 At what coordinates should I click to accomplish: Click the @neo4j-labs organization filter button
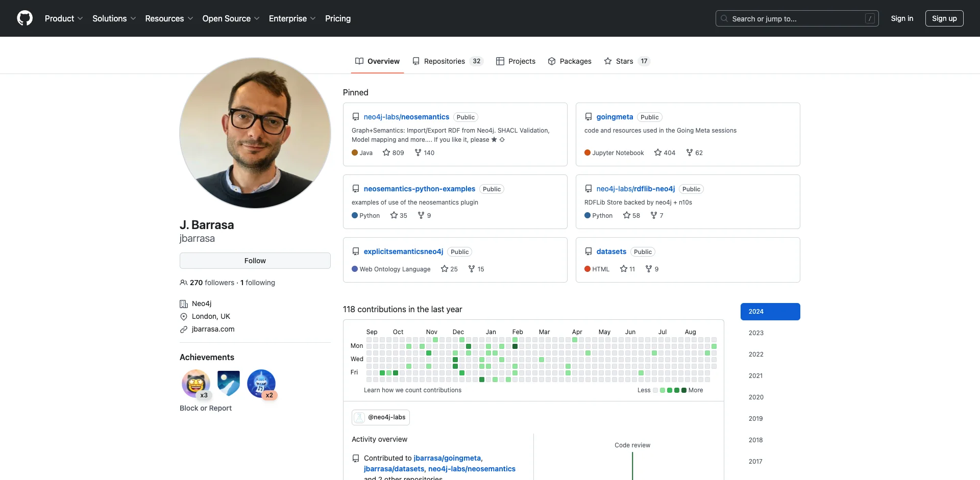click(x=381, y=417)
